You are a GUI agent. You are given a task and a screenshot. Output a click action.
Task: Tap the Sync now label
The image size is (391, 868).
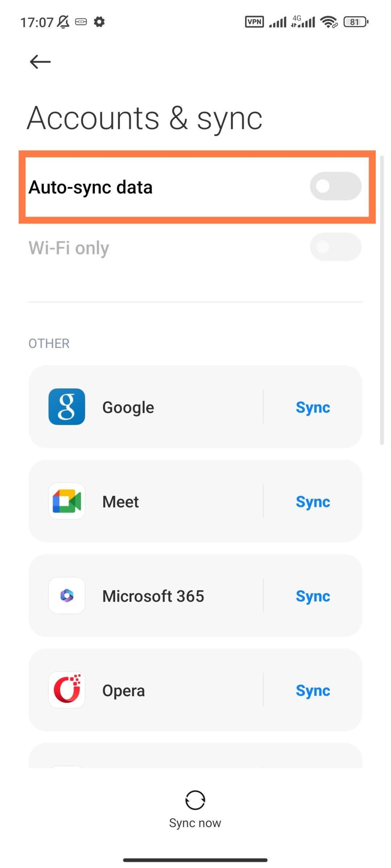point(195,823)
